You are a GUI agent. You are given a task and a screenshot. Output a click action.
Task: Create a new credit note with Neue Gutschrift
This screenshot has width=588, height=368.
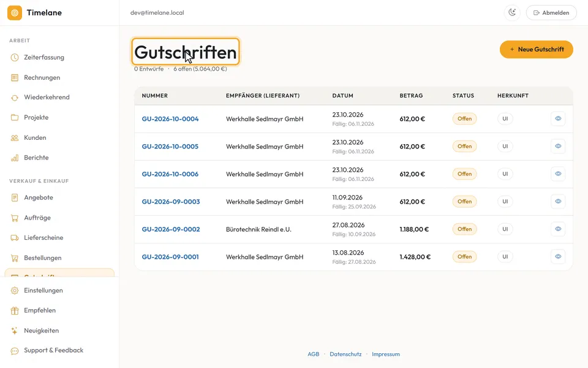point(537,49)
